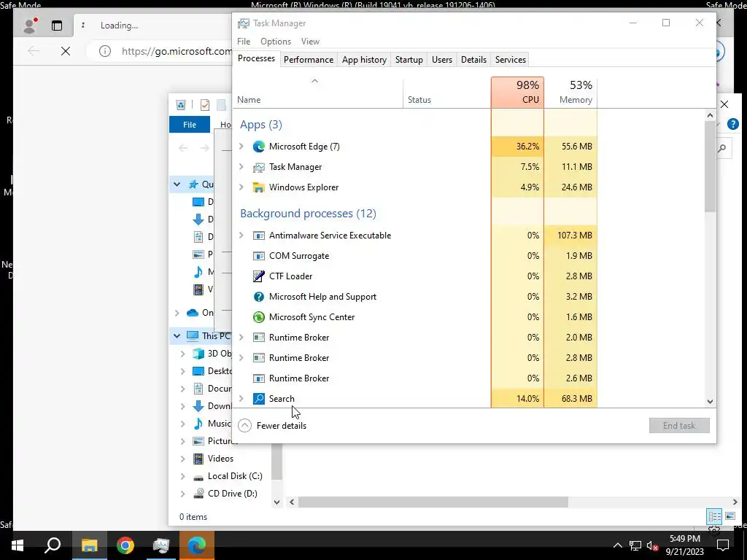747x560 pixels.
Task: Click the Windows Explorer process icon
Action: pyautogui.click(x=259, y=187)
